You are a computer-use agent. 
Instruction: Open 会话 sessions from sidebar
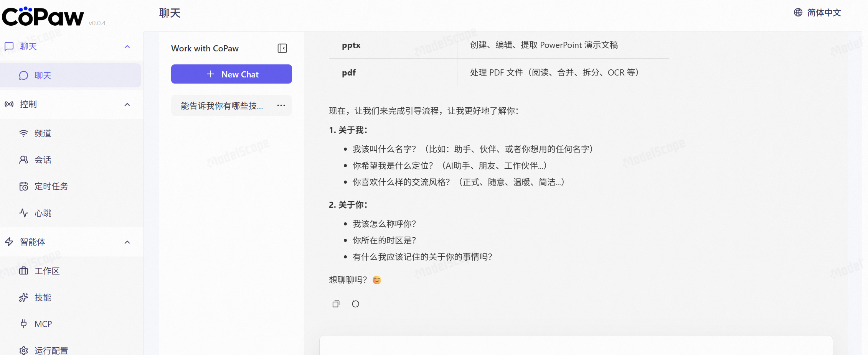24,159
